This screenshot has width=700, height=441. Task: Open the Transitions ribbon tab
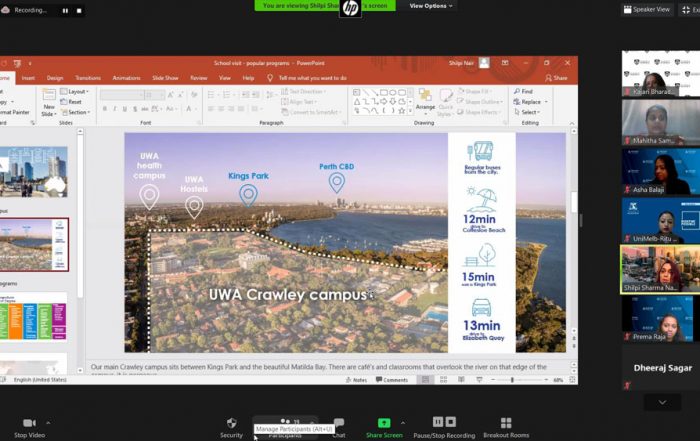tap(88, 78)
